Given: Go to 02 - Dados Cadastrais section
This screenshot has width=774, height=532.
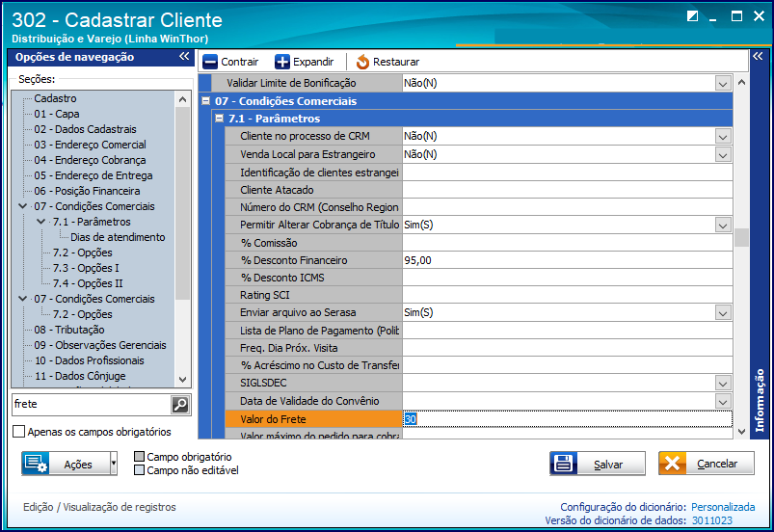Looking at the screenshot, I should [86, 129].
